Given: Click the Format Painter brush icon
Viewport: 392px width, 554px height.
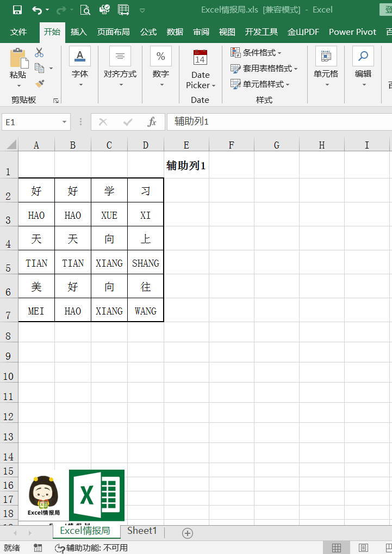Looking at the screenshot, I should pyautogui.click(x=40, y=83).
